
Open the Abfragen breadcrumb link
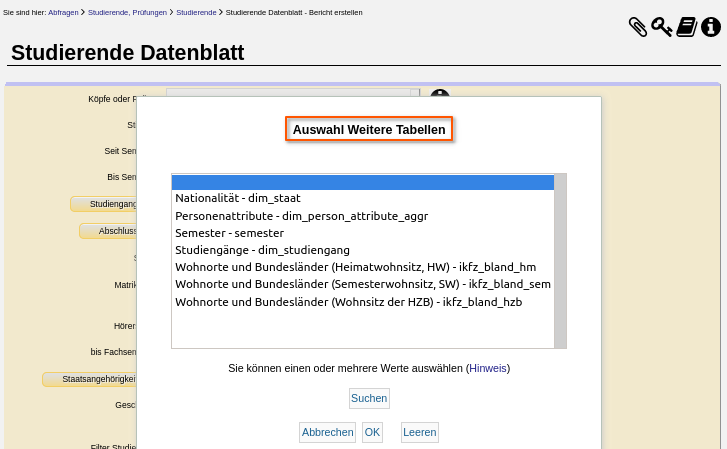tap(63, 12)
